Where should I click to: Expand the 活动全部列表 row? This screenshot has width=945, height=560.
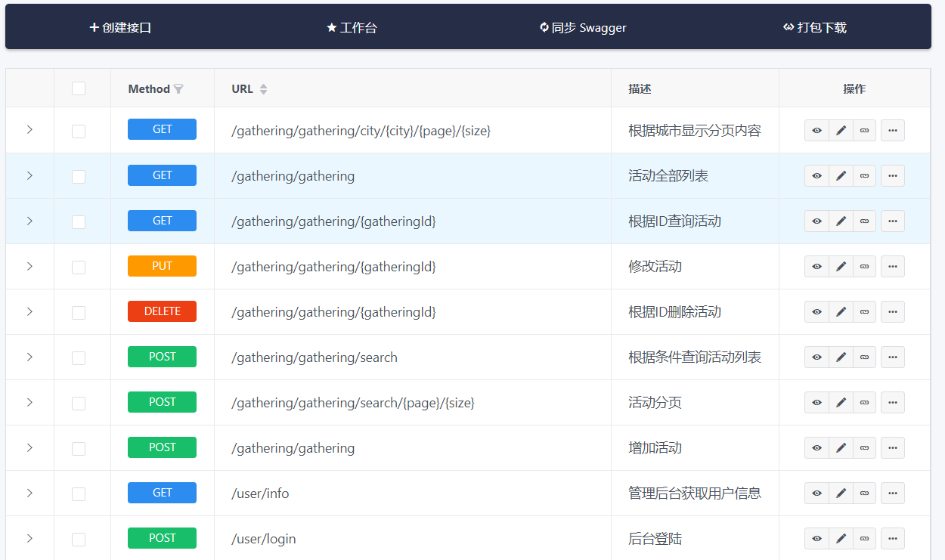[x=29, y=175]
